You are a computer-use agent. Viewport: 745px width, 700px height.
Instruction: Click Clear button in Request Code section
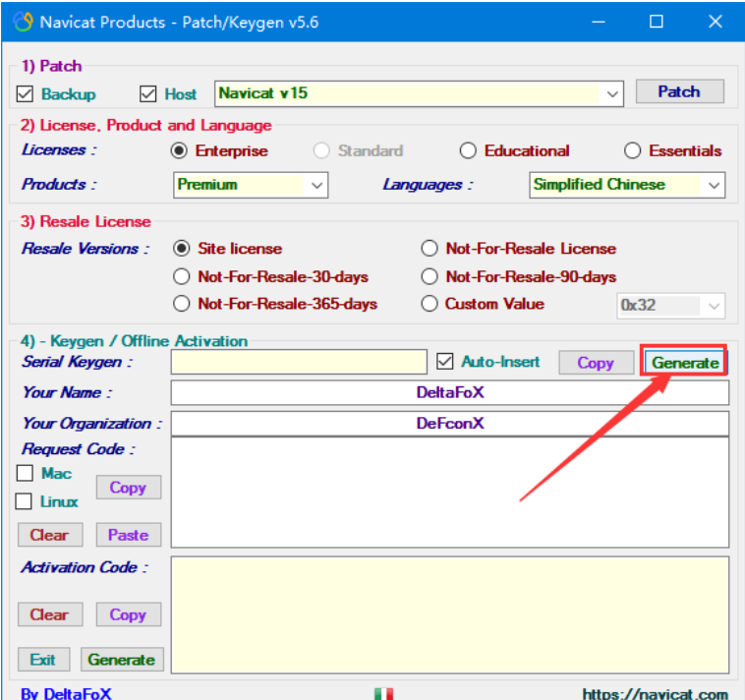coord(50,535)
